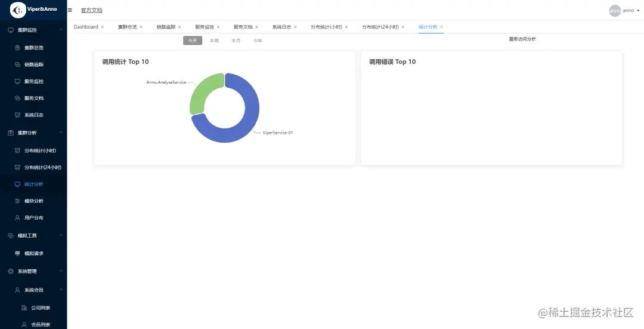Click the Viper&Anno logo
Image resolution: width=644 pixels, height=329 pixels.
18,10
